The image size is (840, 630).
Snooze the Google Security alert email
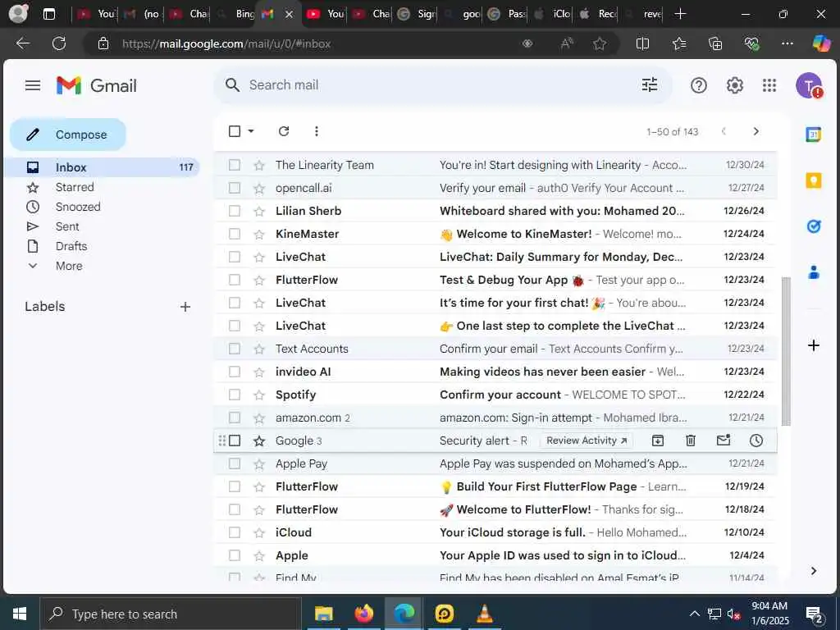point(756,441)
